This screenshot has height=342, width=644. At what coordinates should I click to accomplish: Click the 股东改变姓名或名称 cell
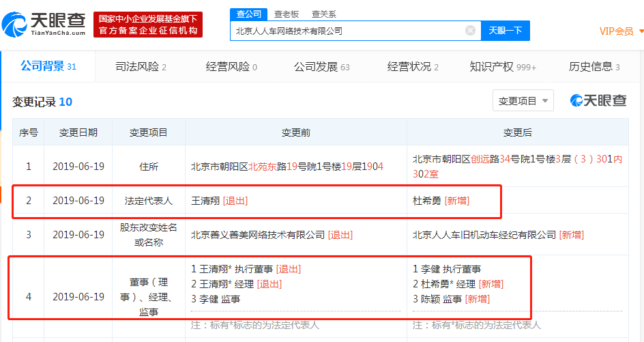[x=148, y=235]
